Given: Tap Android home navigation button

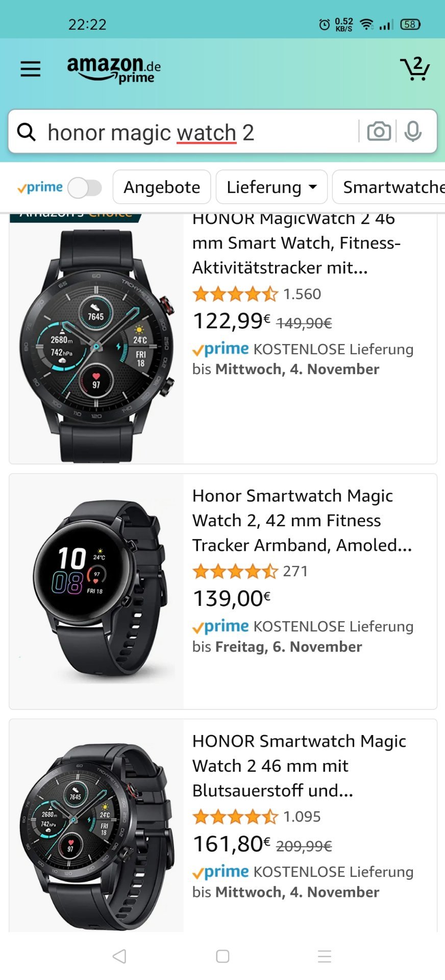Looking at the screenshot, I should point(222,956).
